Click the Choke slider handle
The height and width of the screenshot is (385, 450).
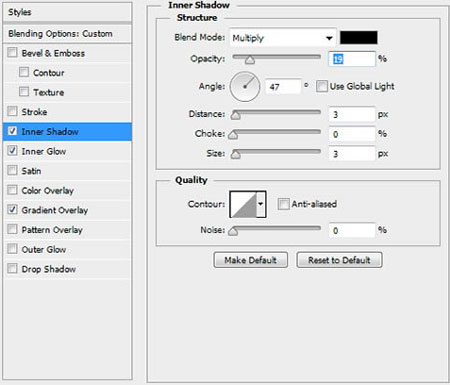pos(233,135)
